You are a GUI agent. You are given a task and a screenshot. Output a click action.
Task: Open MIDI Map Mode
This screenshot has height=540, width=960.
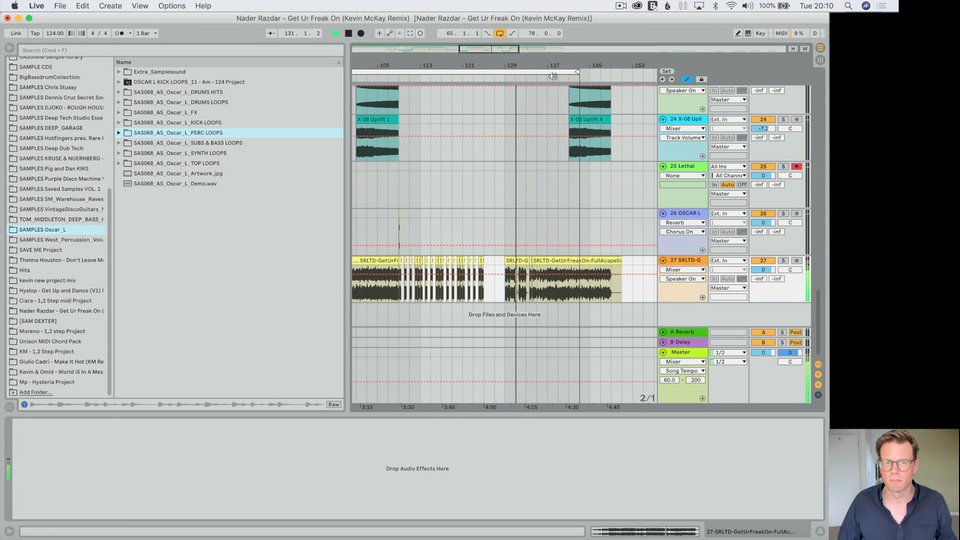click(781, 33)
